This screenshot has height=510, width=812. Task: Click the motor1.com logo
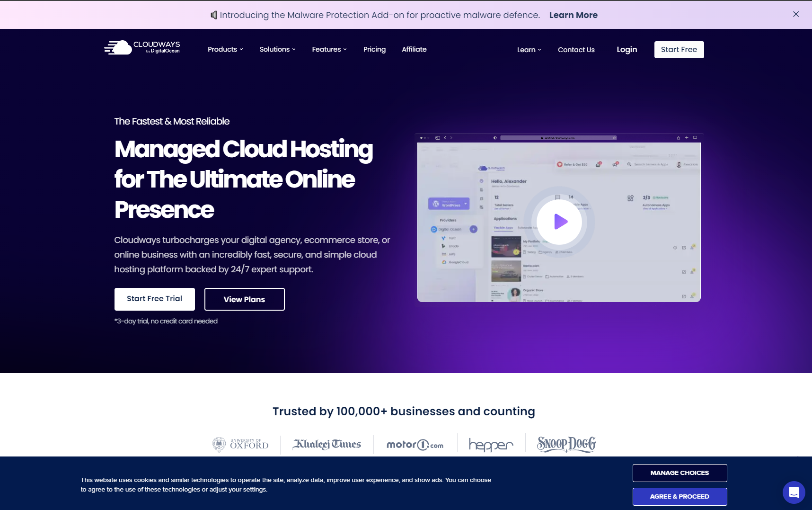coord(415,445)
